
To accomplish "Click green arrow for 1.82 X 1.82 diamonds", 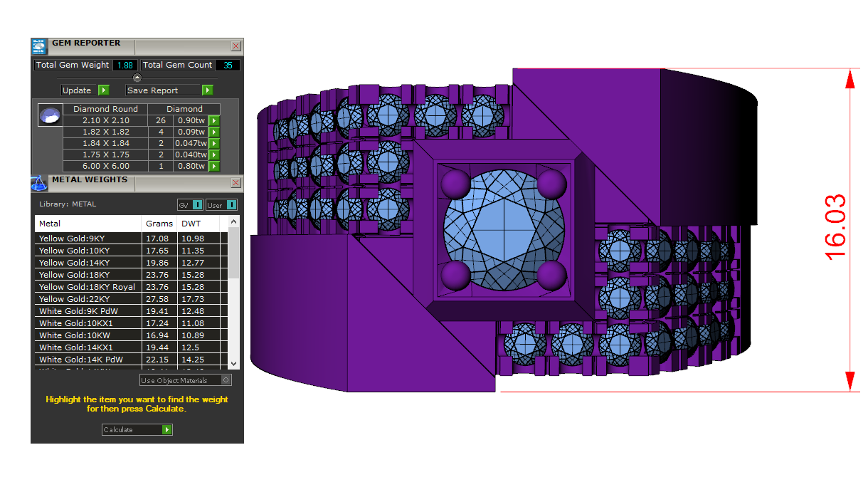I will 214,132.
